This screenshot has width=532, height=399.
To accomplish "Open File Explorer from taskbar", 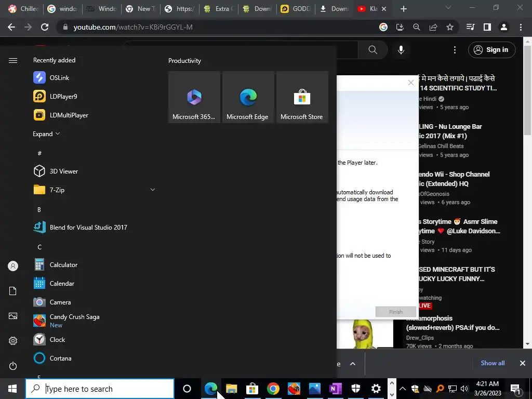I will (x=231, y=389).
